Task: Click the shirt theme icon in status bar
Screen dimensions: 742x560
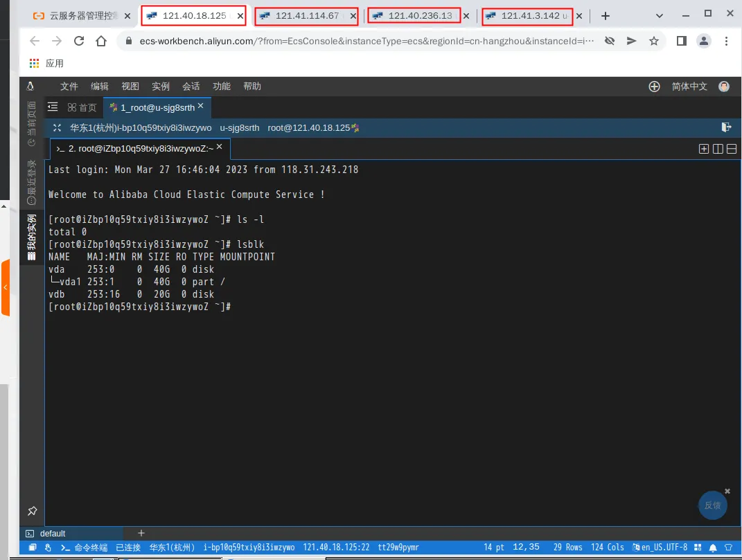Action: [x=728, y=548]
